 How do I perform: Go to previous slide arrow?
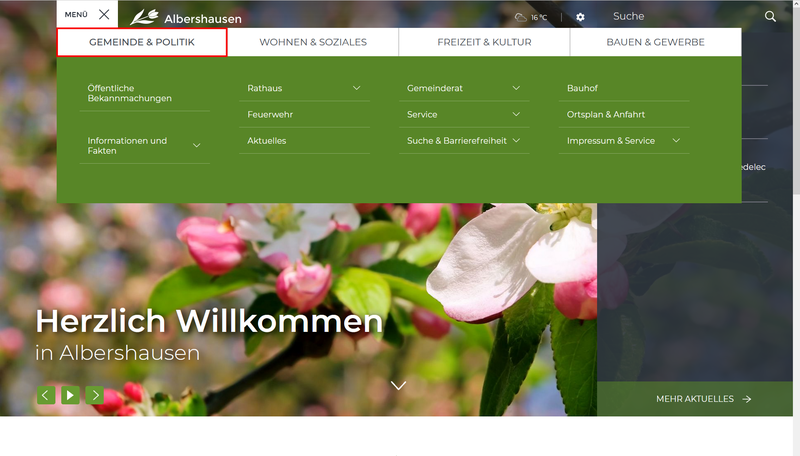pos(46,395)
